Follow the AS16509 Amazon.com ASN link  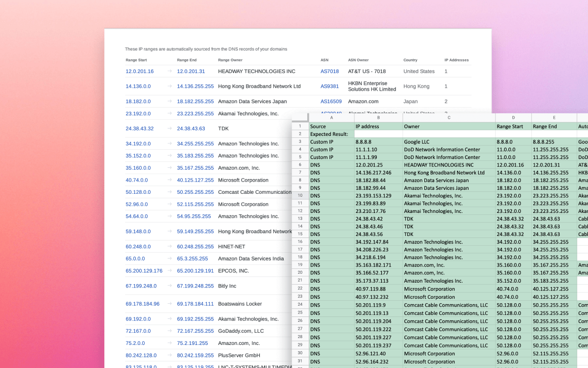(x=331, y=101)
